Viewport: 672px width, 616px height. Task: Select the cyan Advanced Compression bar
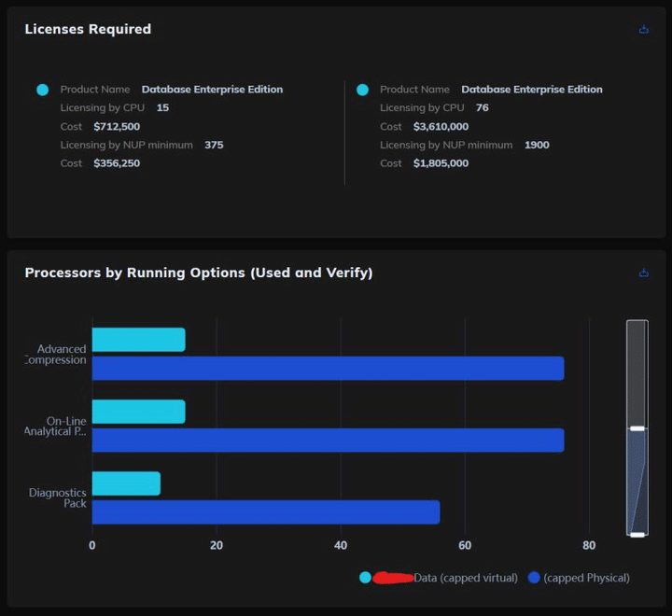tap(138, 340)
